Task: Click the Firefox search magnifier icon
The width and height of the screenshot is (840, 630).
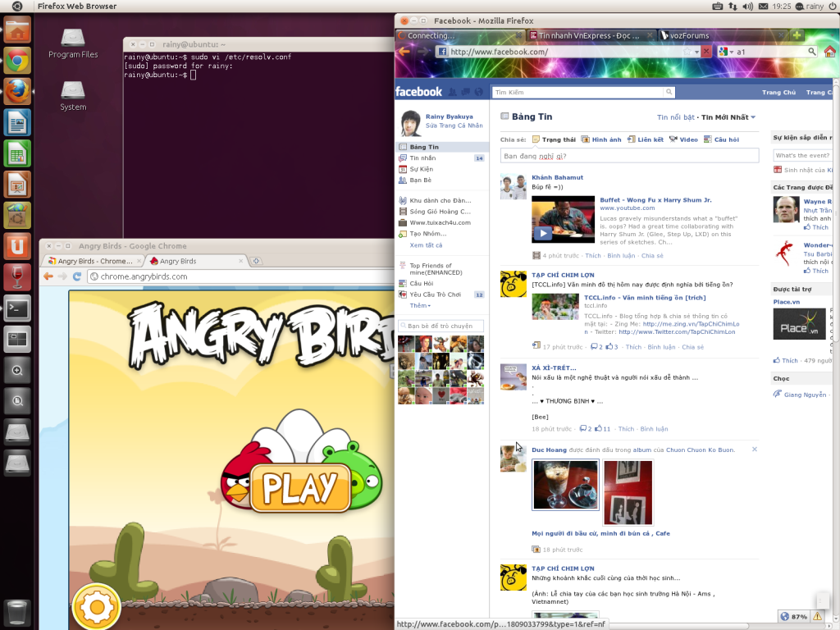Action: pos(812,52)
